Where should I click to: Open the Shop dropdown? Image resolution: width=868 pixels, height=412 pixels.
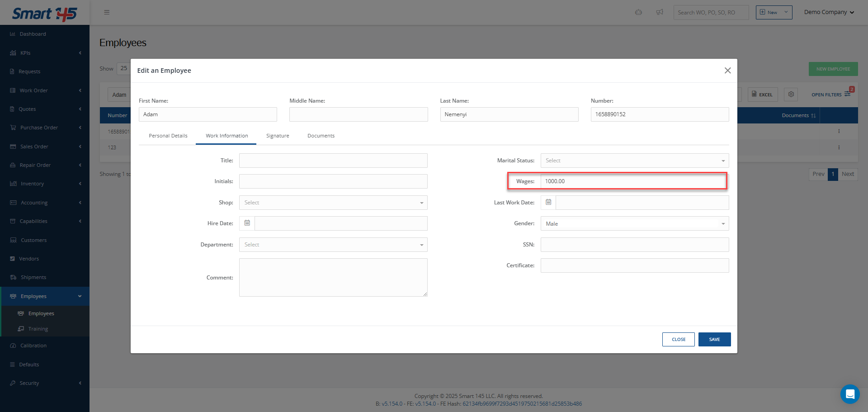333,203
